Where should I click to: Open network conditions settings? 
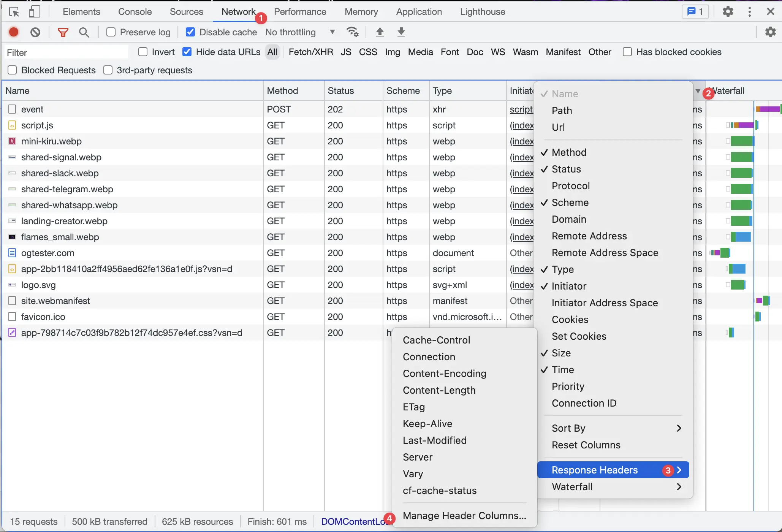[352, 32]
